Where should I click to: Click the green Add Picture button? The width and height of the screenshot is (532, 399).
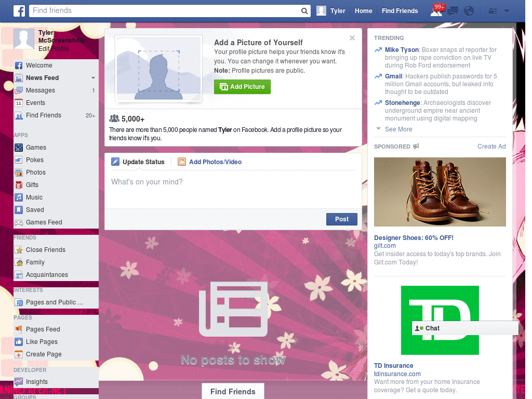pyautogui.click(x=242, y=87)
